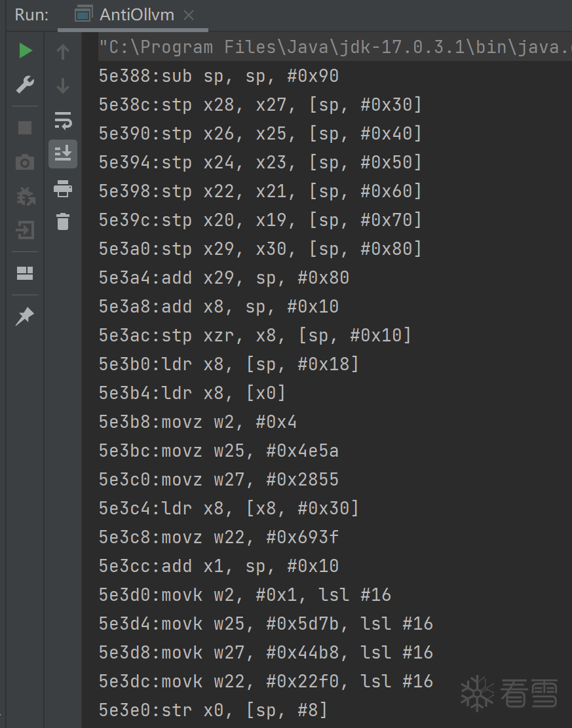572x728 pixels.
Task: Click the attach debugger bug icon
Action: click(x=25, y=196)
